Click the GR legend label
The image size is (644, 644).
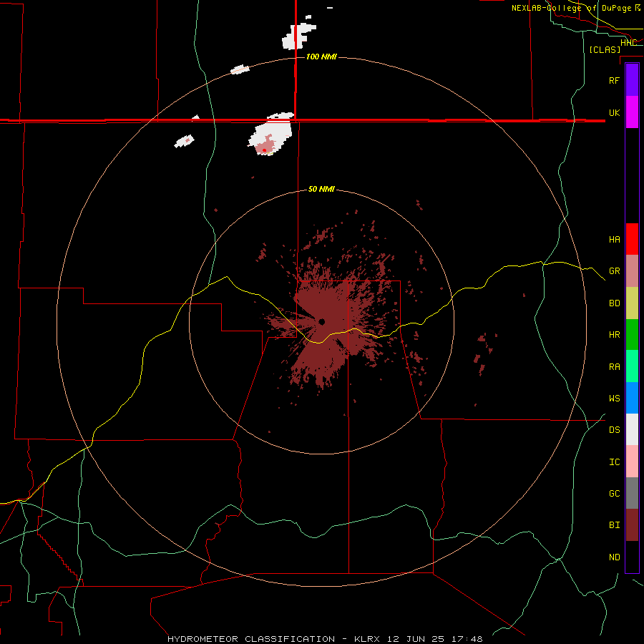(x=614, y=271)
